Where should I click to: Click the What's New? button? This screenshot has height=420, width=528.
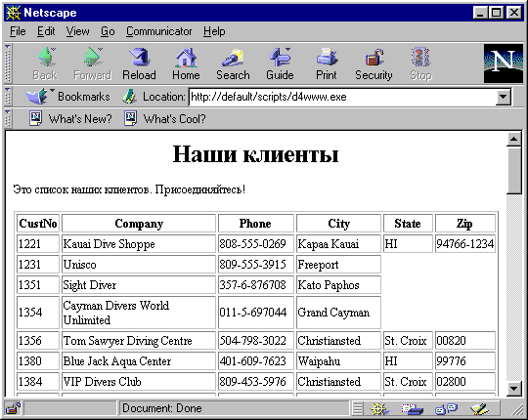pyautogui.click(x=70, y=119)
